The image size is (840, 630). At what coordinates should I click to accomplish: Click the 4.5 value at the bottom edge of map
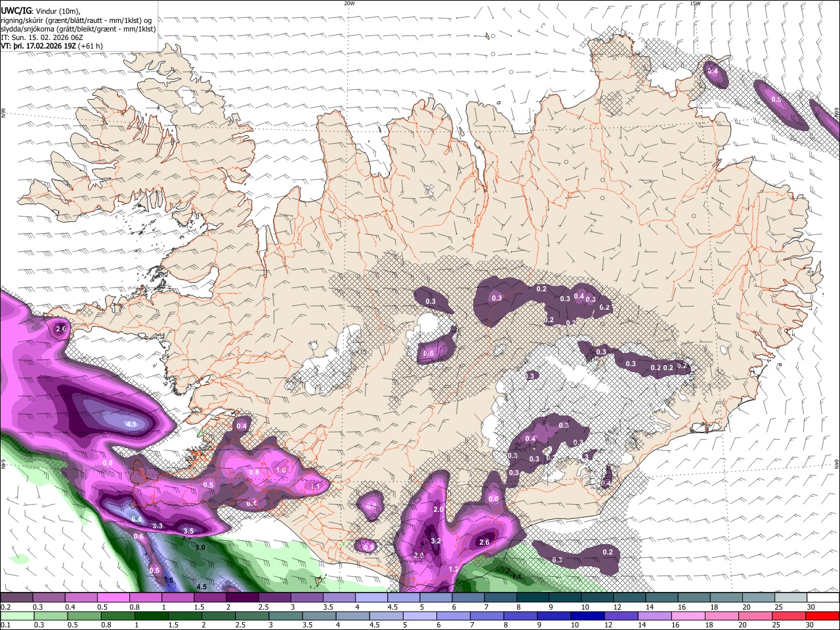pos(201,587)
